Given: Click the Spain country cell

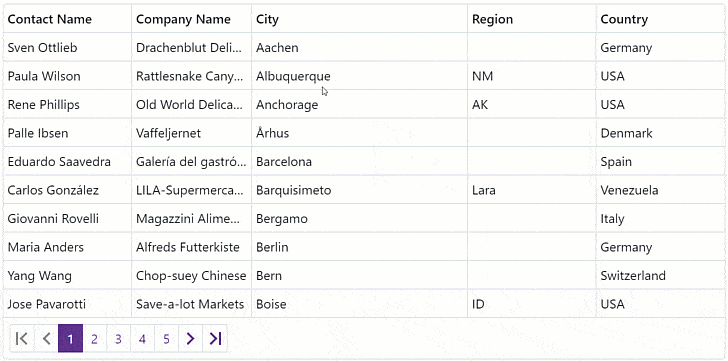Looking at the screenshot, I should [x=660, y=161].
